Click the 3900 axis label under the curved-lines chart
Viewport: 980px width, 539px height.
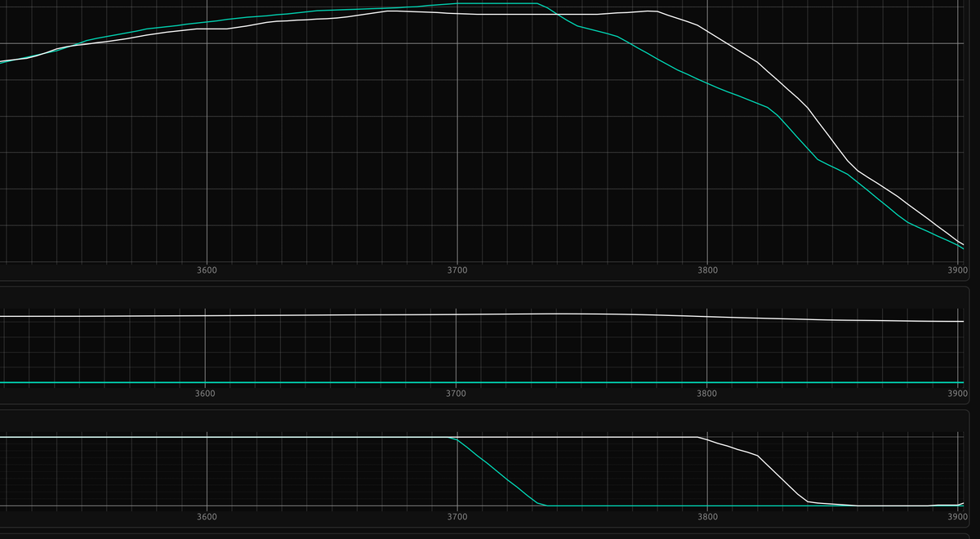click(958, 270)
